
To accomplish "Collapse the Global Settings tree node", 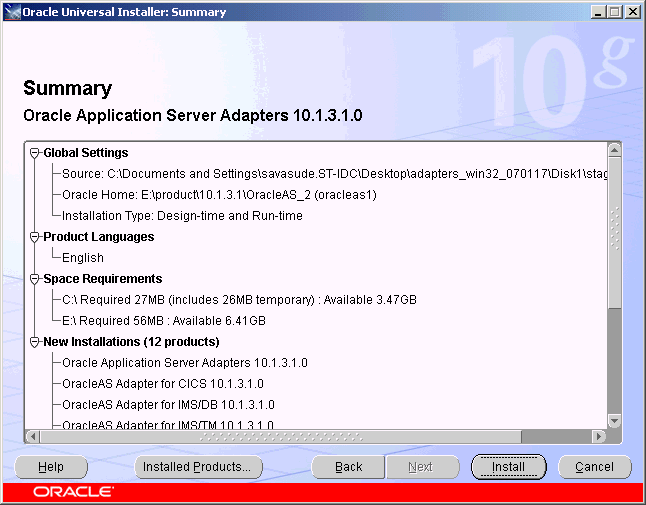I will coord(35,153).
